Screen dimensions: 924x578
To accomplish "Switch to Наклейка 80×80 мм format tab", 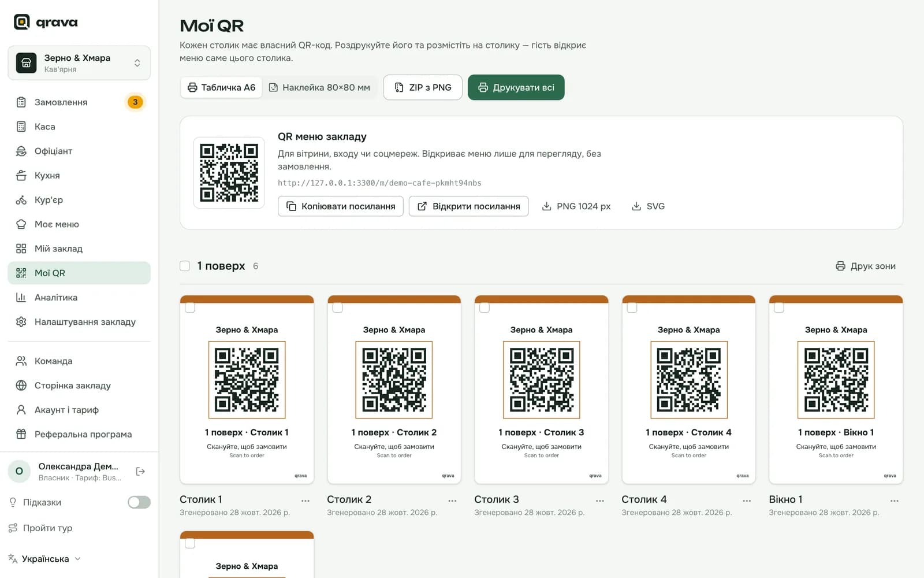I will (x=320, y=87).
